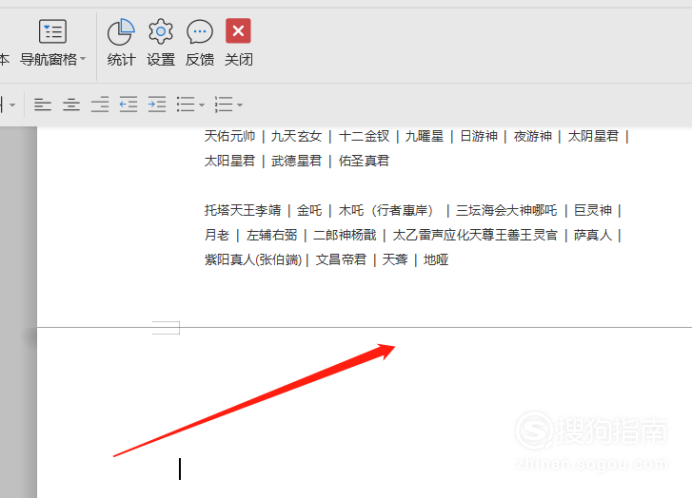Click the text 太乙雷声应化天尊王善王灵官
This screenshot has width=692, height=498.
(x=475, y=235)
